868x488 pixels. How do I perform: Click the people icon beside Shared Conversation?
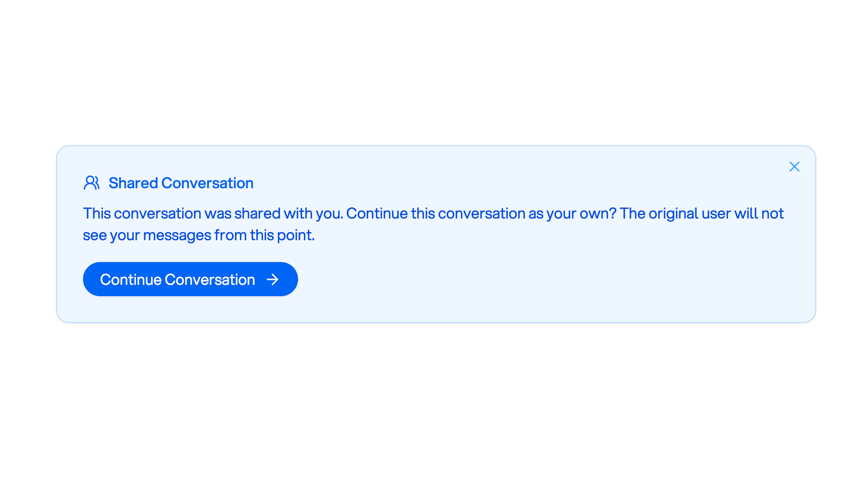pyautogui.click(x=91, y=183)
